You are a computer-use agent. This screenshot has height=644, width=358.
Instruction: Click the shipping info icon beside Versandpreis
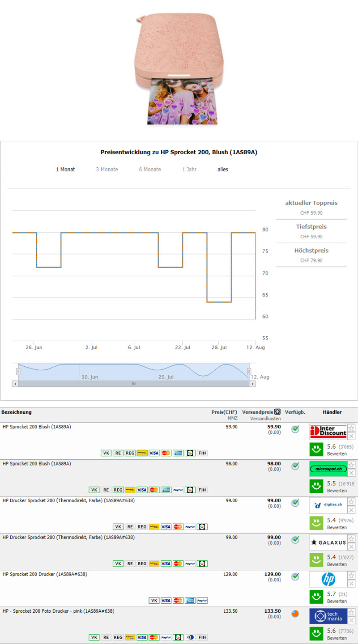pyautogui.click(x=277, y=412)
